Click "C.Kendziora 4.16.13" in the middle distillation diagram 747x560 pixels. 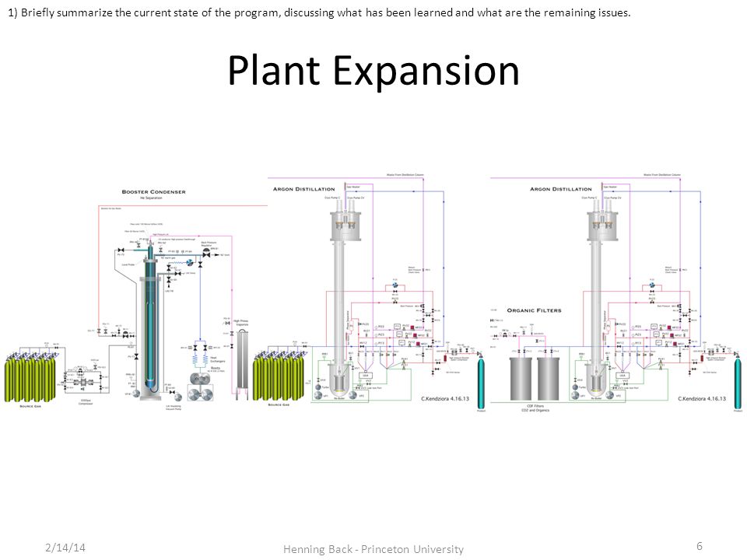pyautogui.click(x=445, y=398)
